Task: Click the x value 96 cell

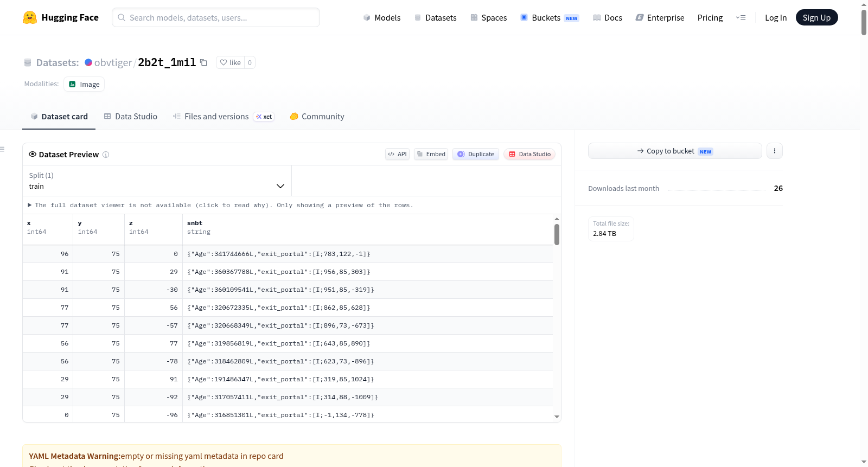Action: (48, 254)
